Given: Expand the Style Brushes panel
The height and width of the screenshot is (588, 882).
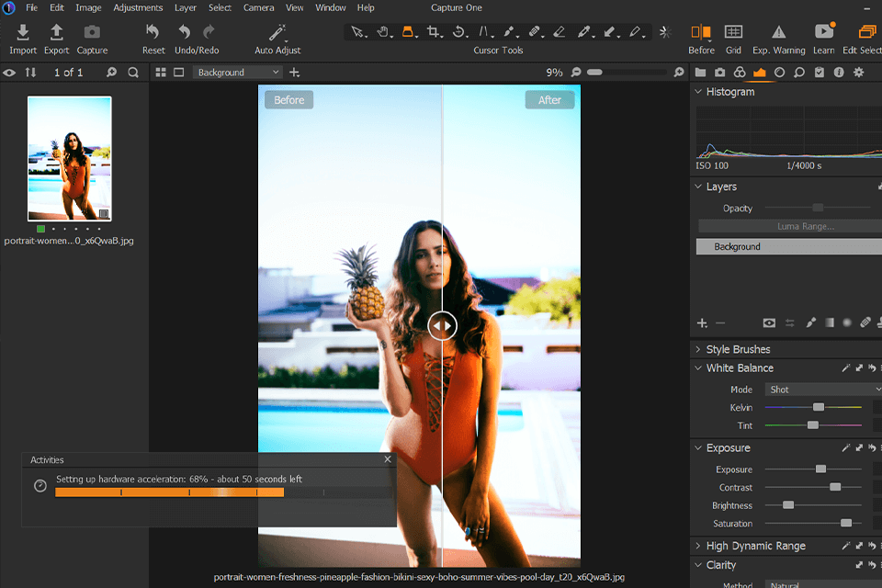Looking at the screenshot, I should (698, 349).
